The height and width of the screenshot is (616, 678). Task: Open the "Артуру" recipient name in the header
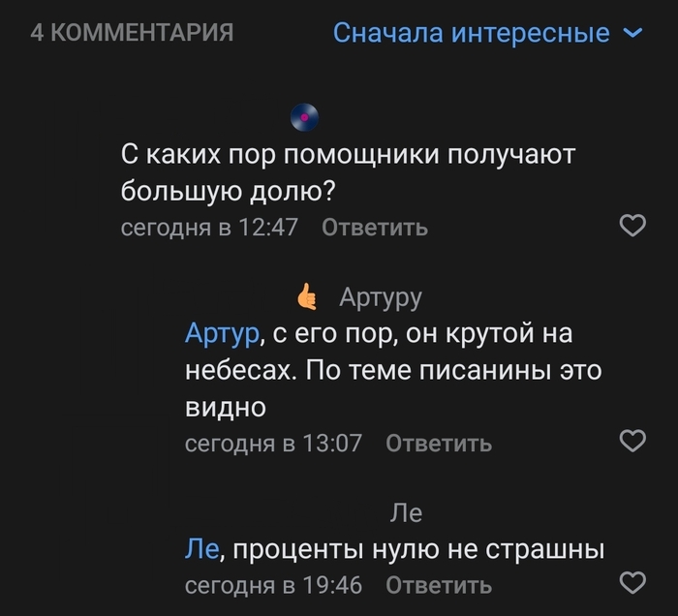click(381, 296)
